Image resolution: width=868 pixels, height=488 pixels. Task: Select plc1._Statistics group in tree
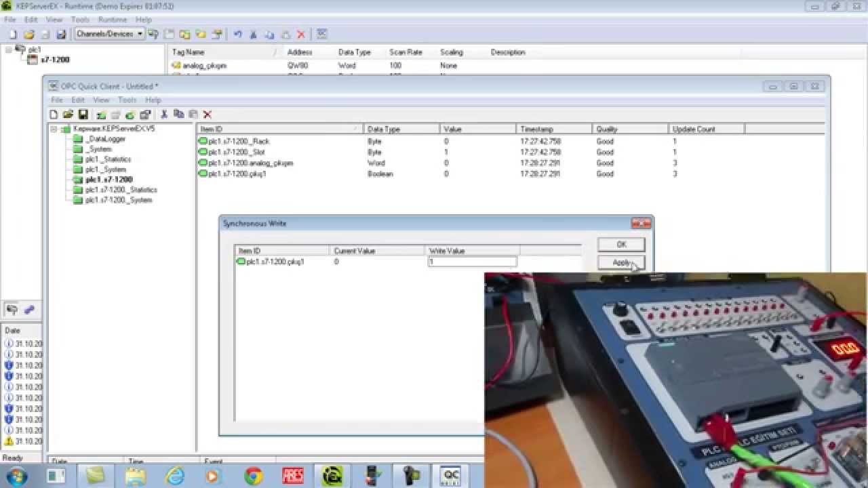pyautogui.click(x=108, y=159)
